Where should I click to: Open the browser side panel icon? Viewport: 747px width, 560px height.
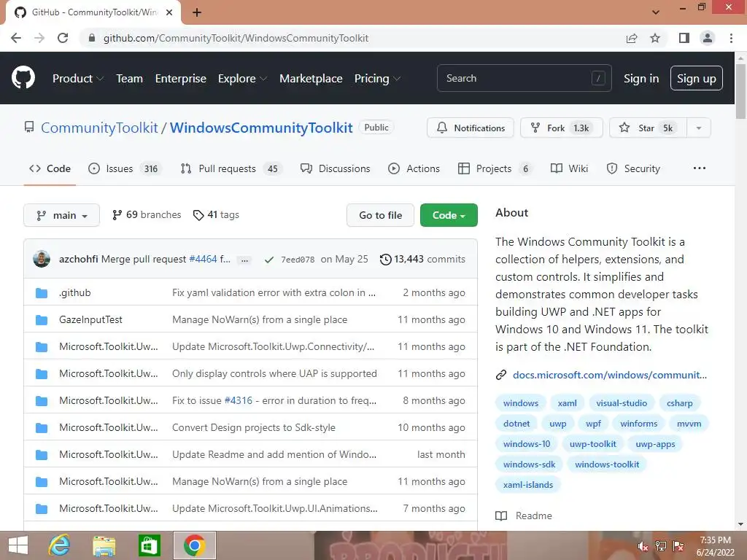684,38
